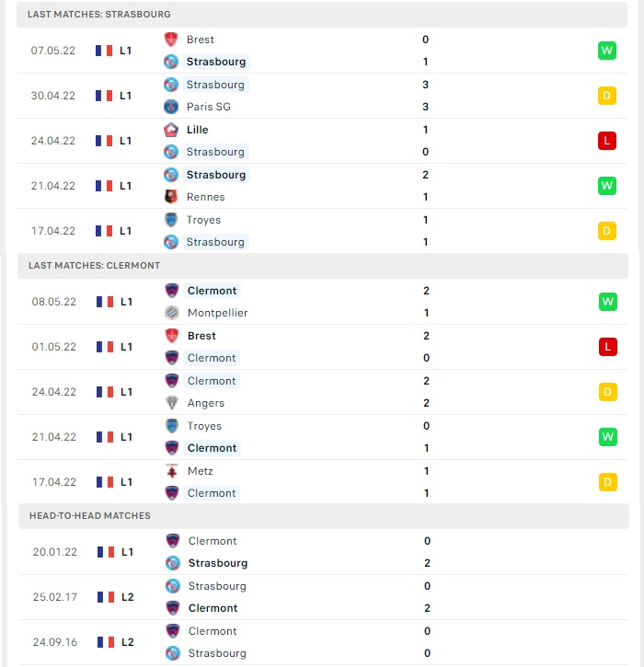Click the green W badge for Brest–Strasbourg
This screenshot has width=644, height=667.
607,51
